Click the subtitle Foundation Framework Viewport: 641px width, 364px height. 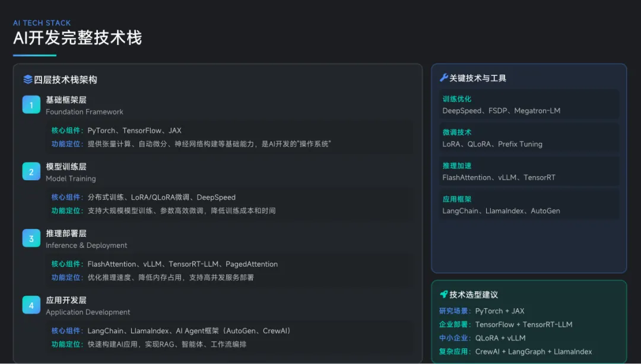tap(84, 112)
